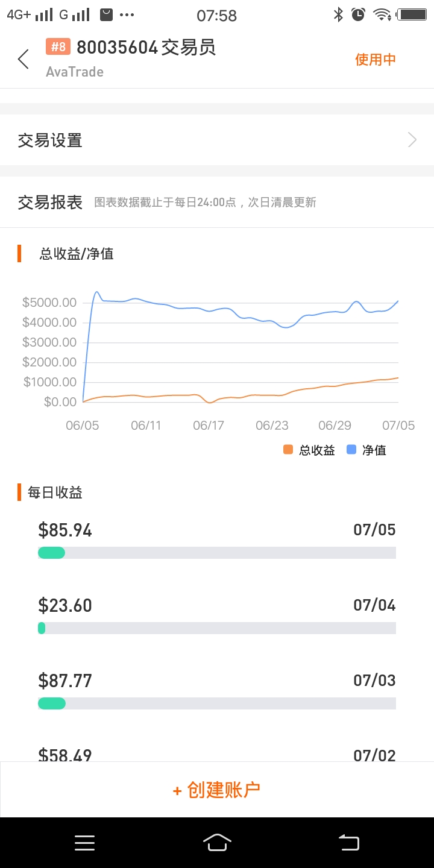Select the 交易报表 section header
Screen dimensions: 434x868
click(51, 203)
